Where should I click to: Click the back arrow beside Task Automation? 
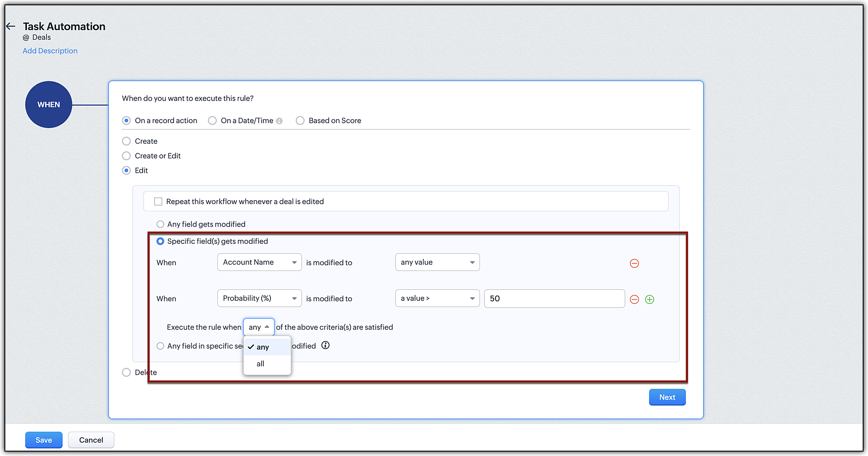[x=11, y=27]
